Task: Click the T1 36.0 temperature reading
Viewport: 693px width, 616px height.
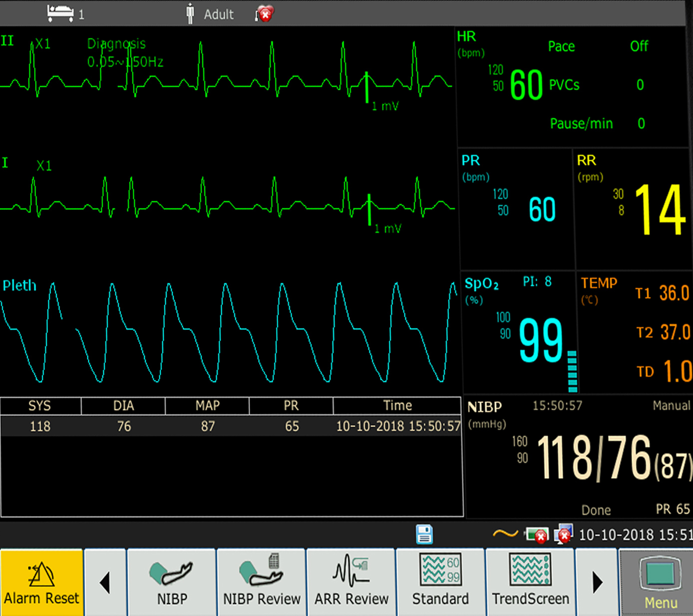Action: click(x=663, y=293)
